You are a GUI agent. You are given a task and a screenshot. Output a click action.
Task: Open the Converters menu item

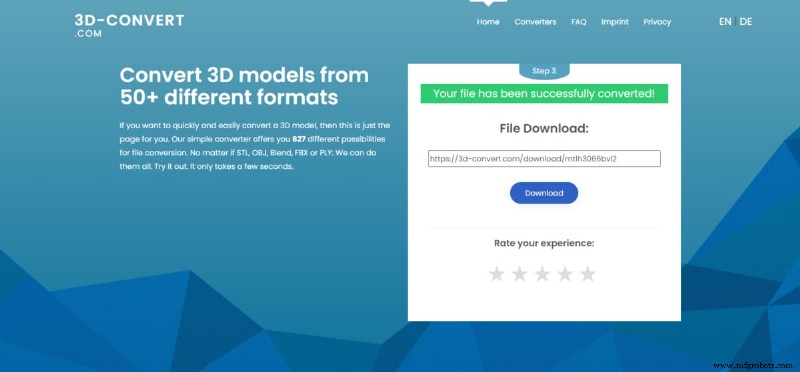[535, 22]
